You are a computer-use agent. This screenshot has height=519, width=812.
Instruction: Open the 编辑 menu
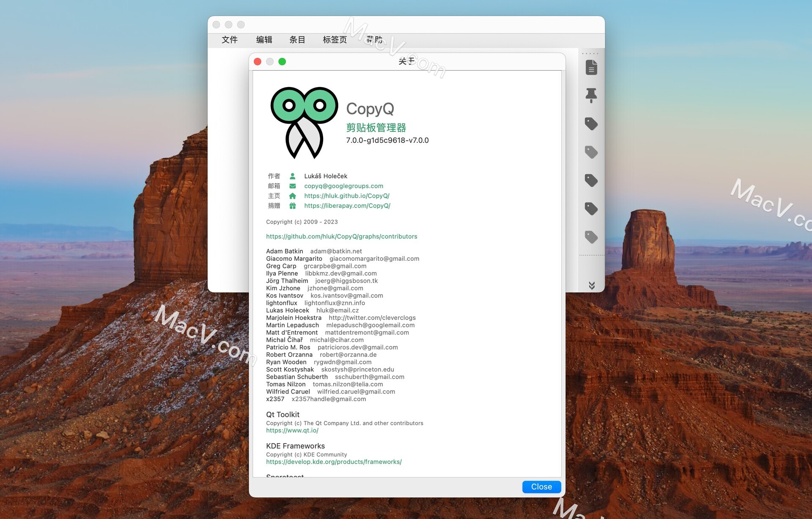(264, 40)
